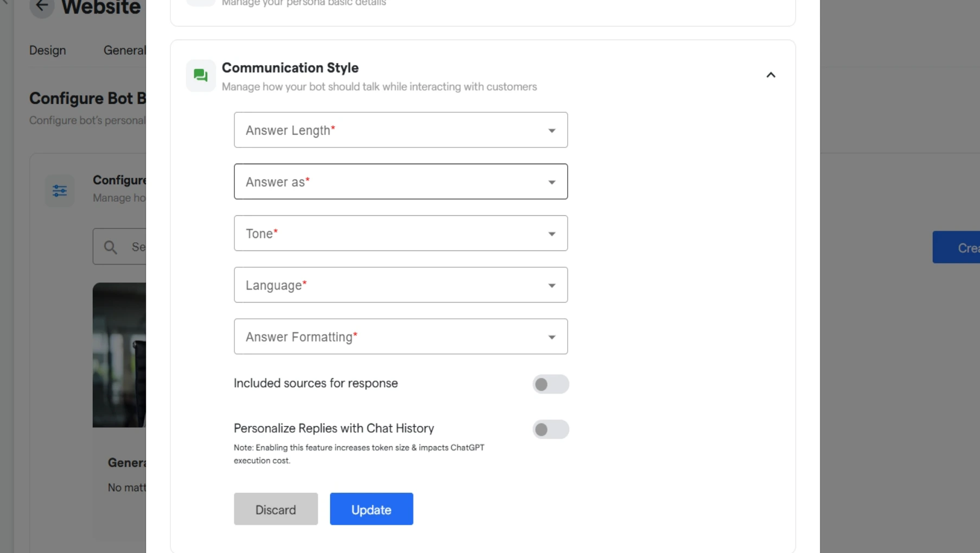Click the green Communication Style chat icon
The height and width of the screenshot is (553, 980).
point(201,75)
